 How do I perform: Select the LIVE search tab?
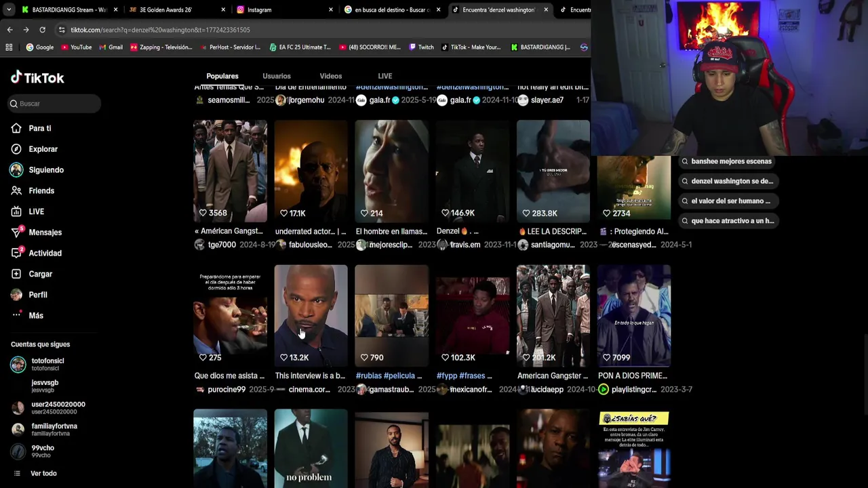coord(384,76)
